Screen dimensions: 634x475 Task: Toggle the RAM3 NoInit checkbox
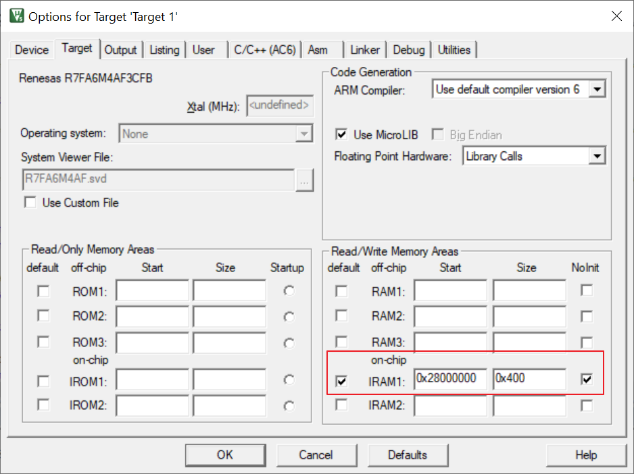(x=587, y=343)
